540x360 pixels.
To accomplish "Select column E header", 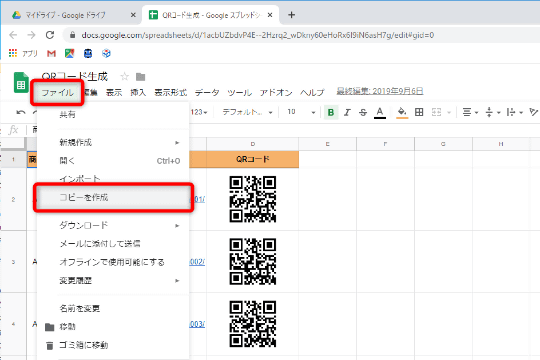I will point(328,144).
